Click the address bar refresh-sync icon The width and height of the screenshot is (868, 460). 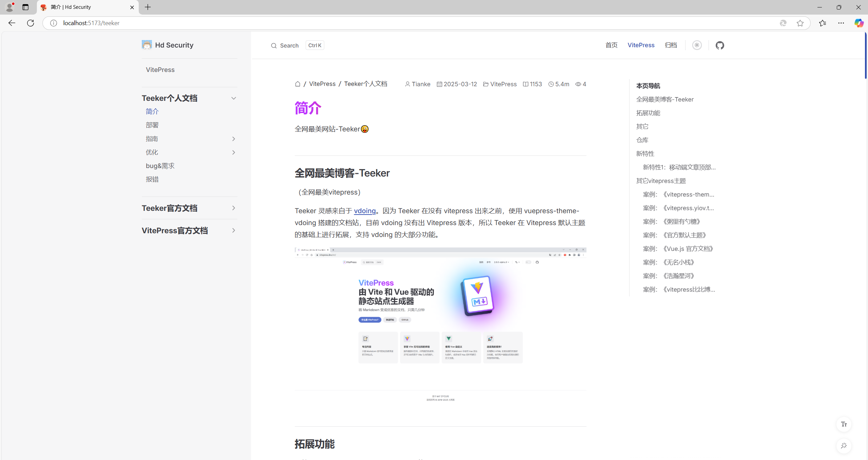[x=783, y=23]
